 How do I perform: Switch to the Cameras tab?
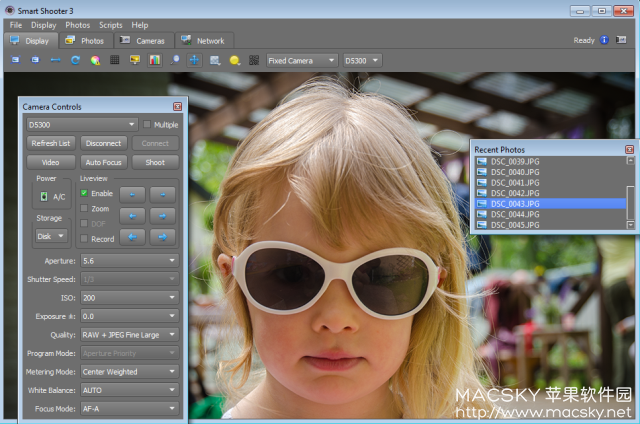click(144, 40)
